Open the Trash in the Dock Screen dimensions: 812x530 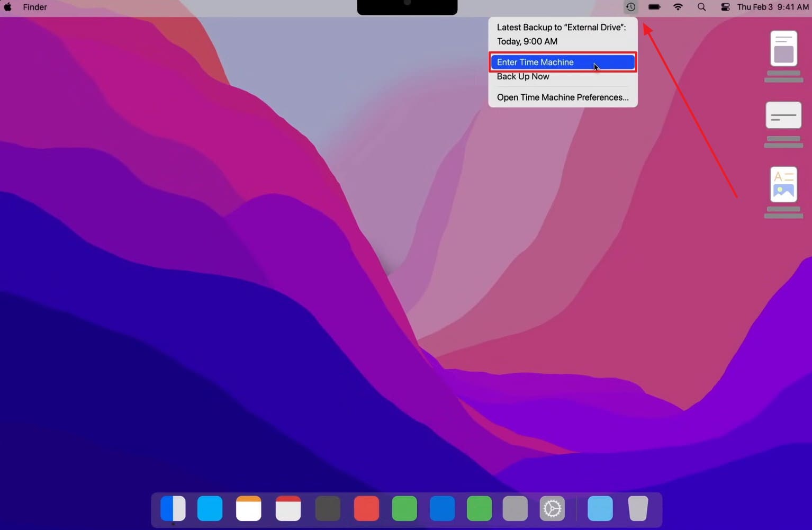[638, 509]
